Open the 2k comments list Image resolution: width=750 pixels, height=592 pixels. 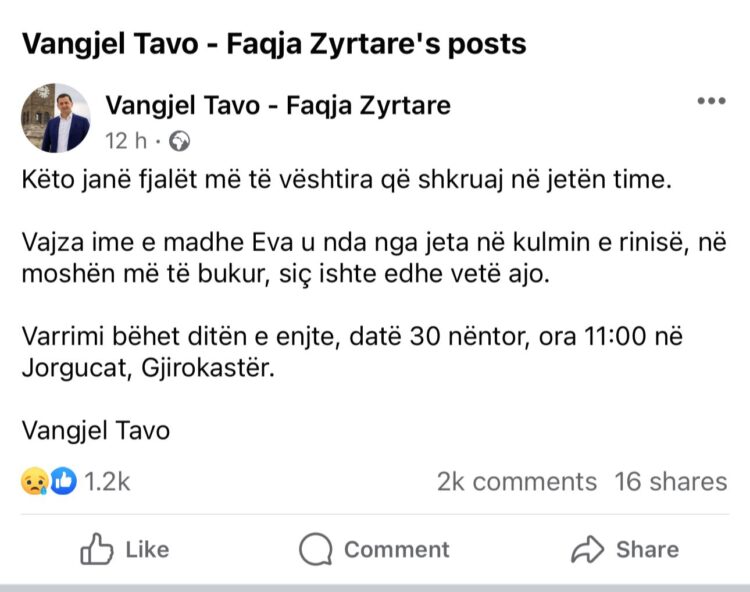point(517,482)
